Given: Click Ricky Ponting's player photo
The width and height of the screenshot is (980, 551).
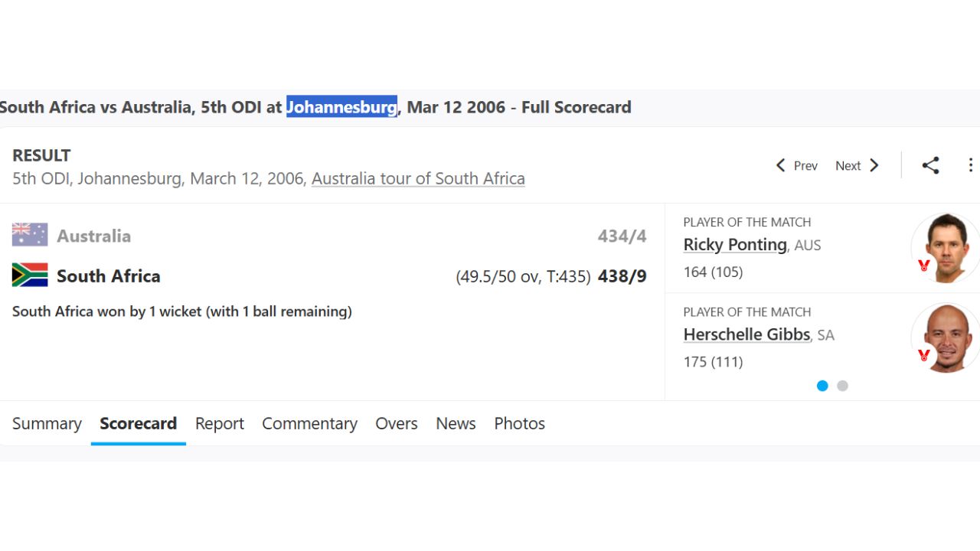Looking at the screenshot, I should coord(946,247).
